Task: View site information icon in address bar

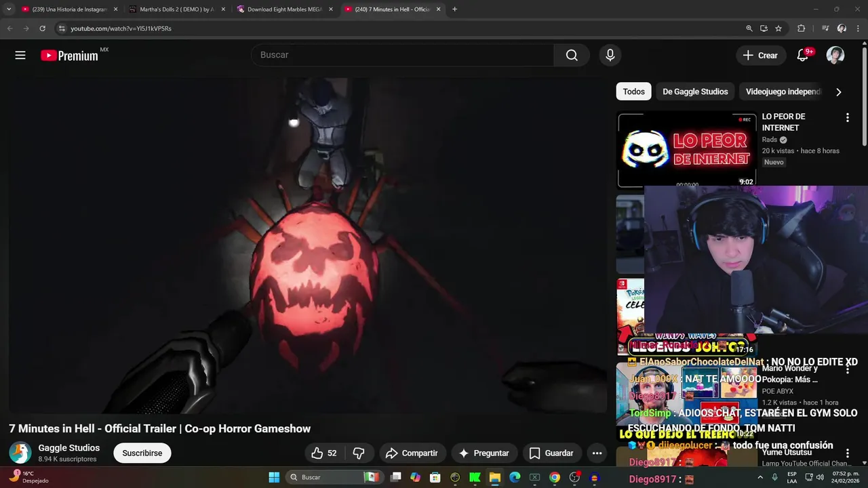Action: coord(62,28)
